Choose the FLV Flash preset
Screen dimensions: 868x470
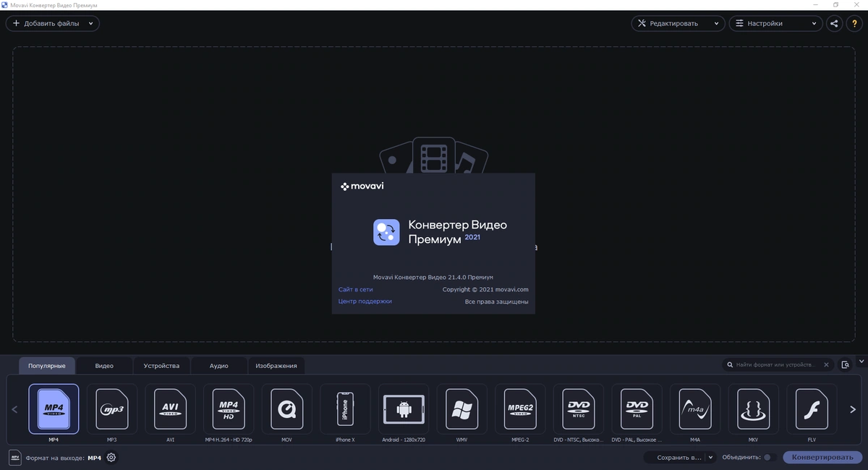pos(812,409)
